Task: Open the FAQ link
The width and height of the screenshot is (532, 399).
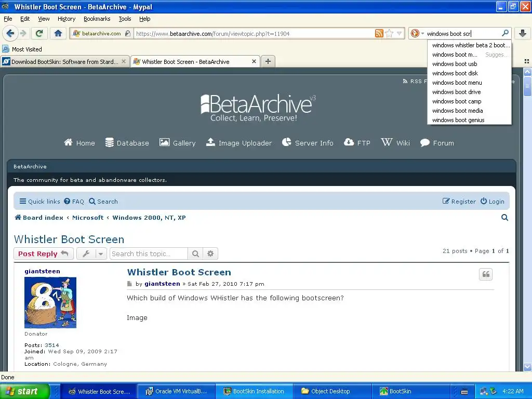Action: tap(74, 201)
